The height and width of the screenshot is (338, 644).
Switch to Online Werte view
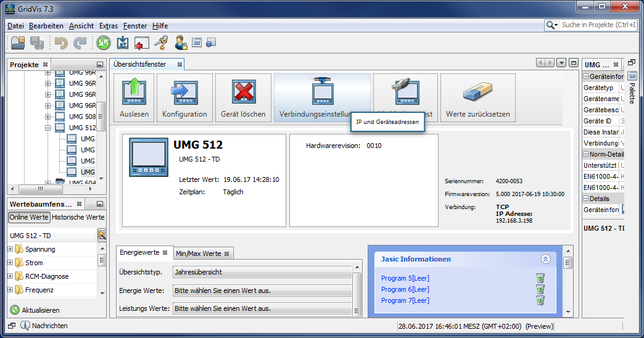click(29, 217)
